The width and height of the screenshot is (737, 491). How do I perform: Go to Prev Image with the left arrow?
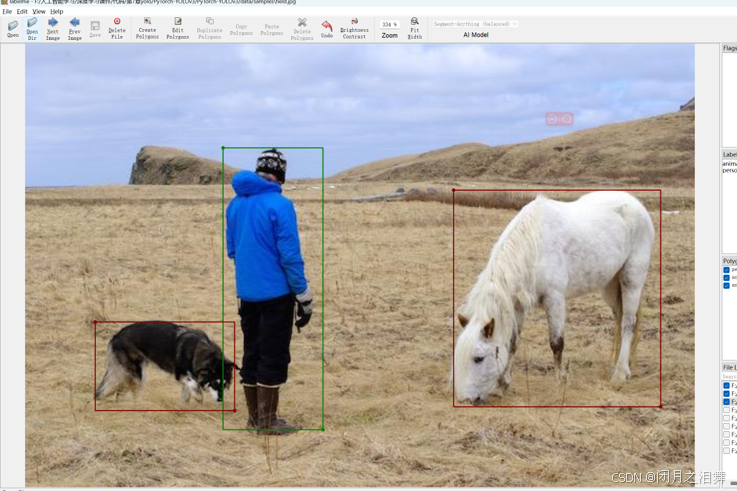click(x=74, y=29)
